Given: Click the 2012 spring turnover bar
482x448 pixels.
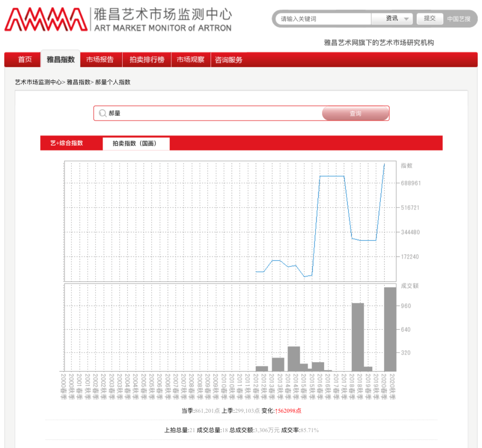Looking at the screenshot, I should pos(262,369).
